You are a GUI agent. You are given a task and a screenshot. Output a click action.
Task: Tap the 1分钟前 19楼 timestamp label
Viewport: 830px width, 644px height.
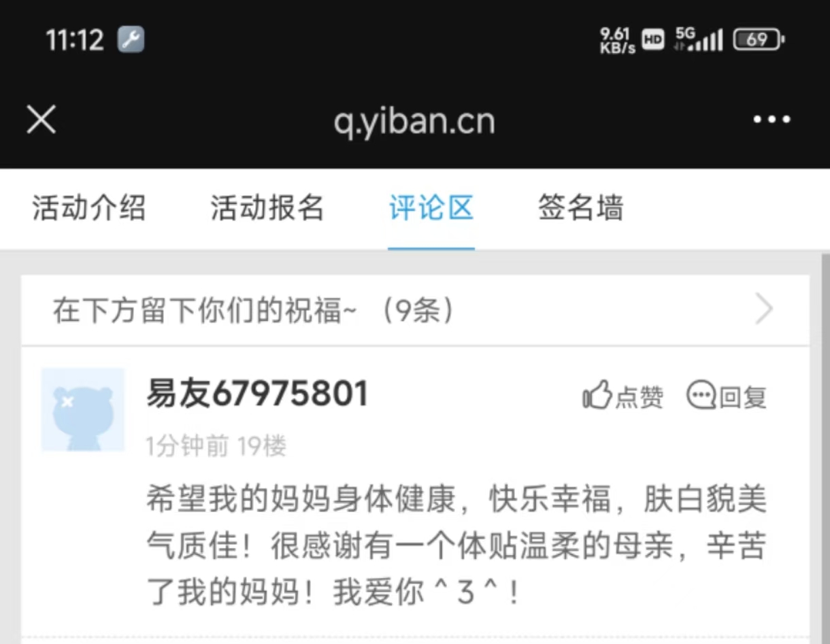tap(216, 447)
